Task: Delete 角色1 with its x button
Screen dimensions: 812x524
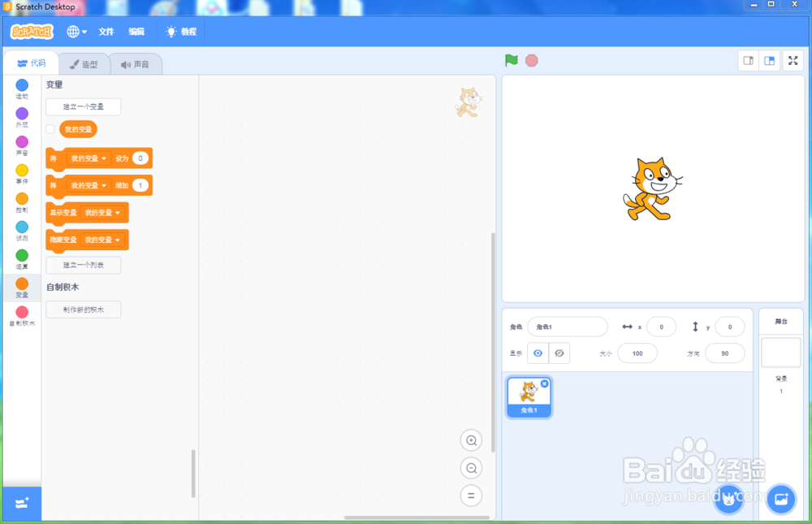Action: click(544, 383)
